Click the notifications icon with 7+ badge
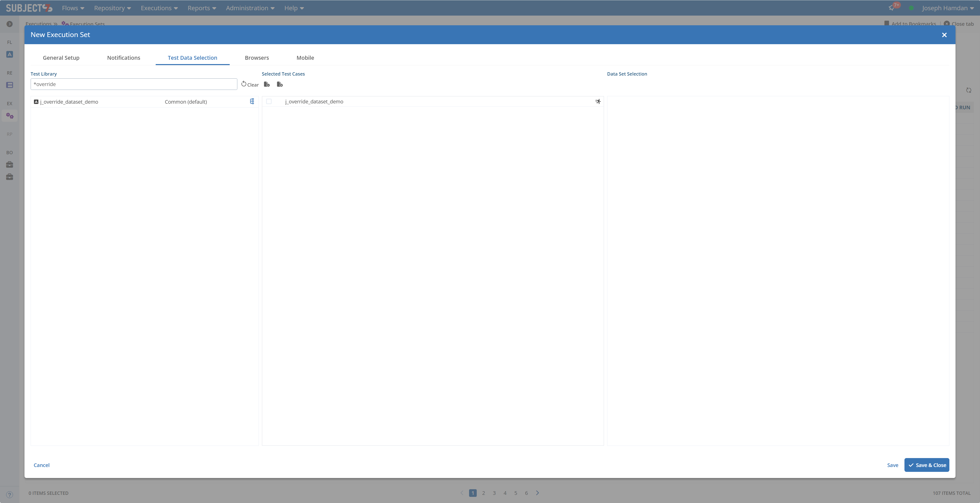The height and width of the screenshot is (503, 980). [891, 8]
